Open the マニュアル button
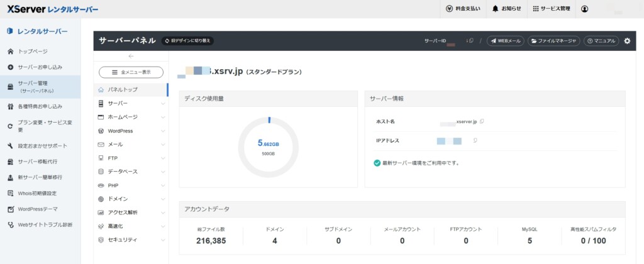This screenshot has width=644, height=264. [x=601, y=41]
